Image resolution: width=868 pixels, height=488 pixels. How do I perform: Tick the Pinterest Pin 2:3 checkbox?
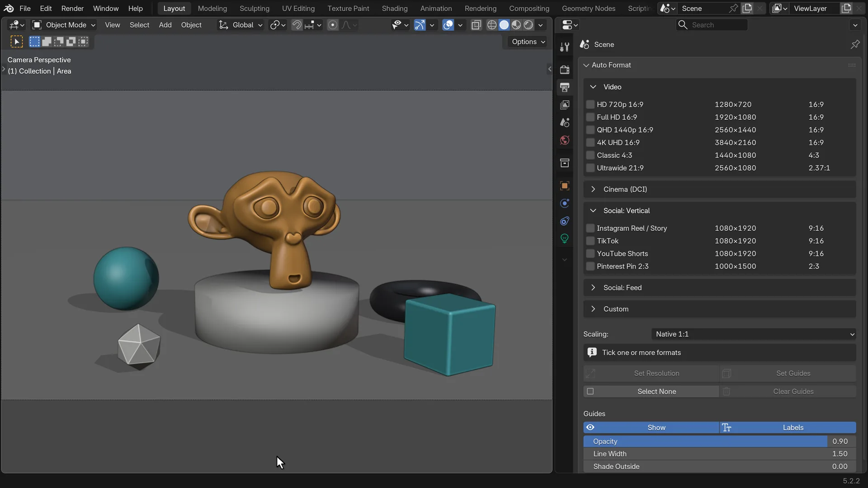pos(590,266)
